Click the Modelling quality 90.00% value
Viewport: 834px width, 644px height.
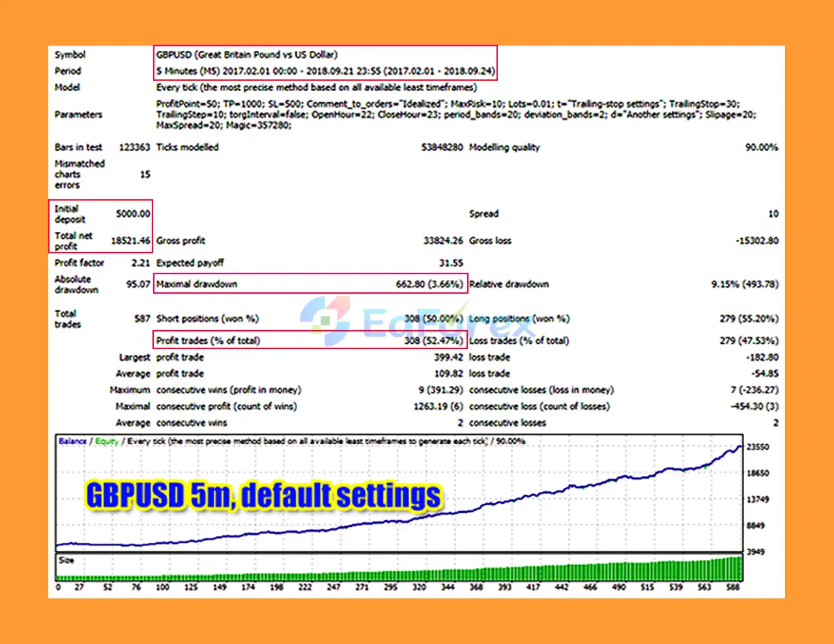(761, 148)
